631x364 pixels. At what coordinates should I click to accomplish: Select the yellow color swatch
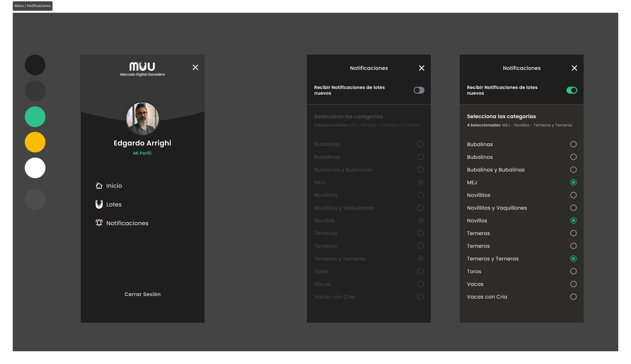pyautogui.click(x=35, y=142)
